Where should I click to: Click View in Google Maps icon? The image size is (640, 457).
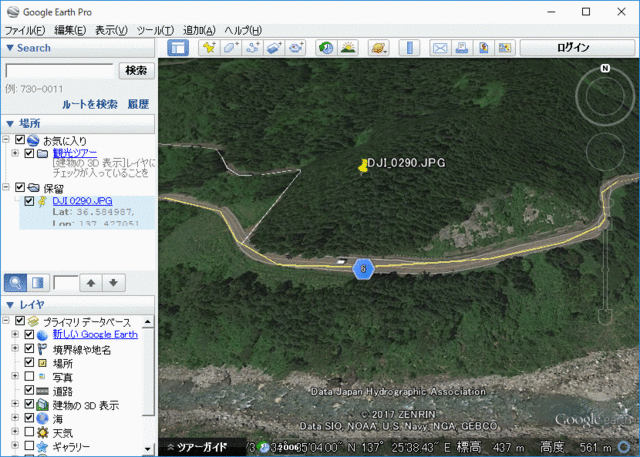click(505, 48)
